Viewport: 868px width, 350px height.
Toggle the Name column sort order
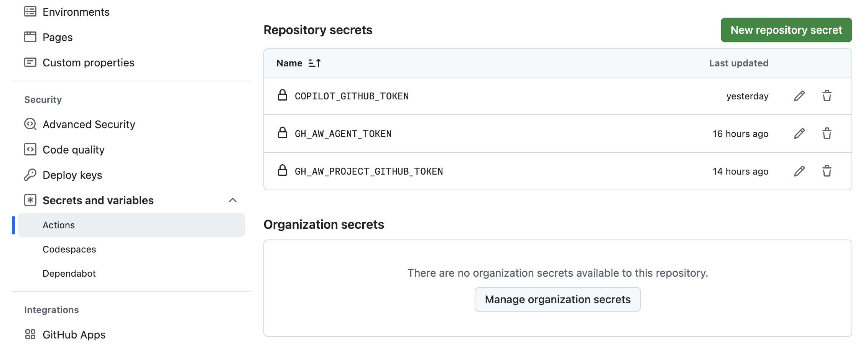tap(314, 63)
